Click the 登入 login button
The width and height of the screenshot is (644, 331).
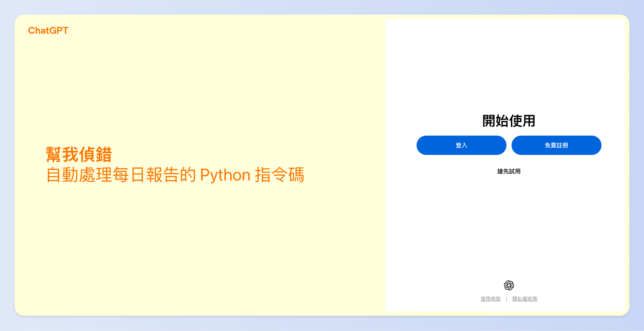461,145
